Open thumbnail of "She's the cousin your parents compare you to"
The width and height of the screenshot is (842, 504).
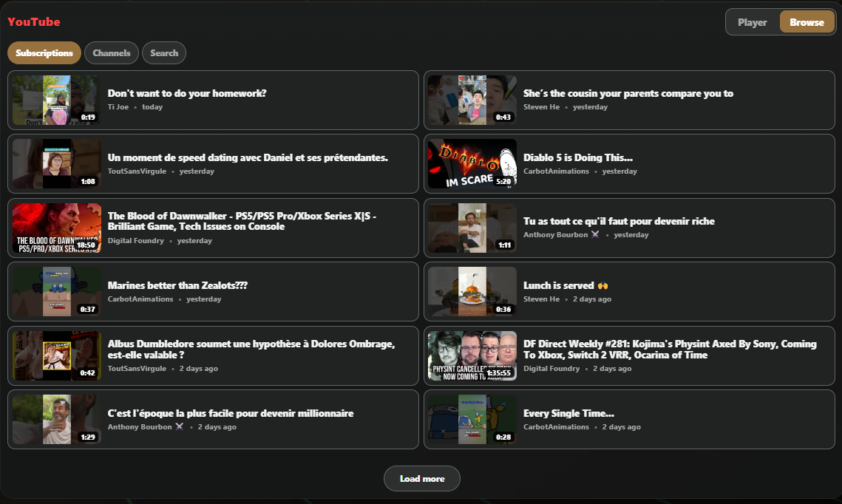pyautogui.click(x=472, y=101)
